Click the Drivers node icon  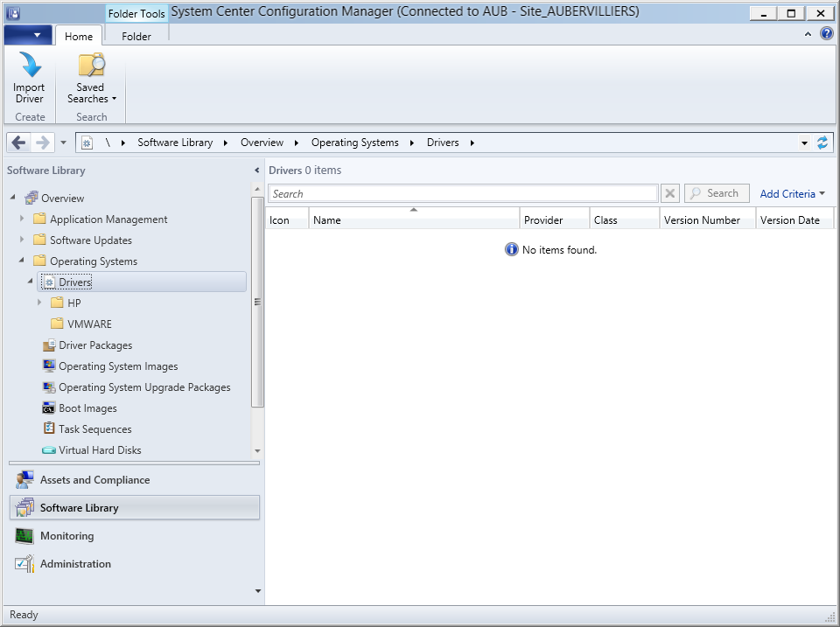coord(49,282)
